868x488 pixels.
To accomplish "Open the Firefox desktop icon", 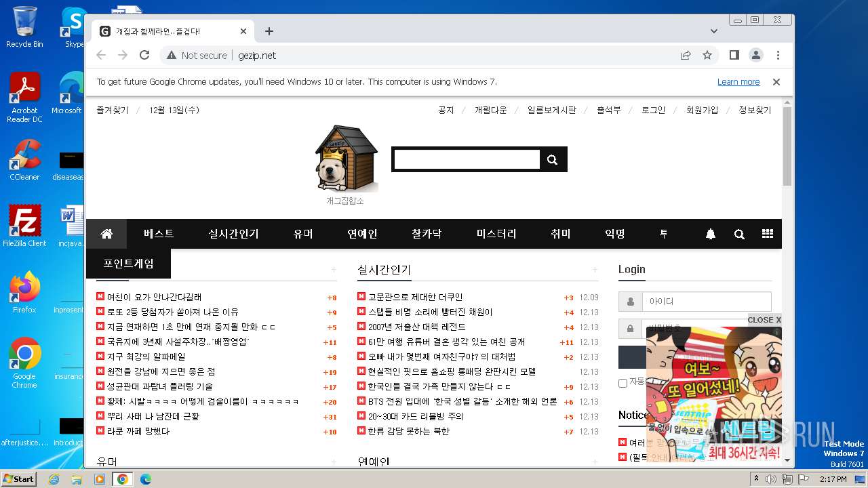I will (24, 293).
